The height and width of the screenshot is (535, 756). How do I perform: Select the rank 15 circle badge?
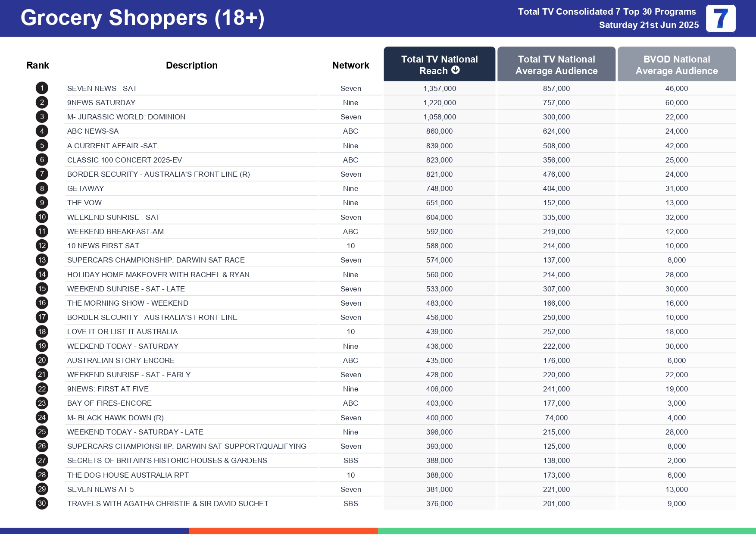tap(42, 289)
